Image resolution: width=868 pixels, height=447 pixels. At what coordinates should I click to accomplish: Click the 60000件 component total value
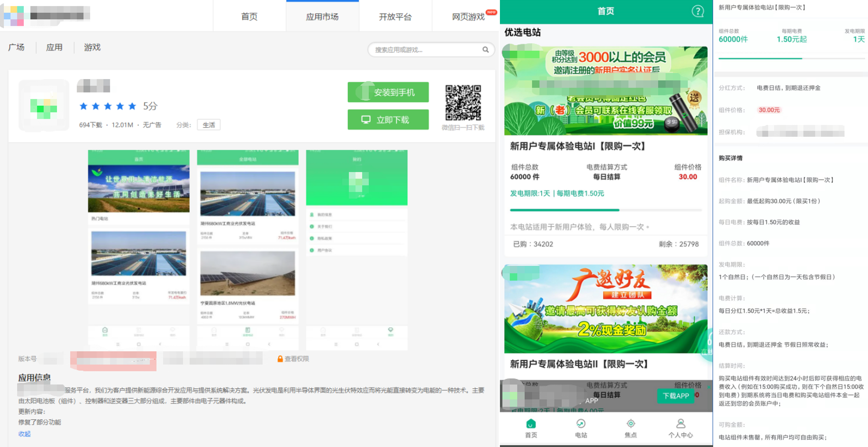[x=733, y=39]
